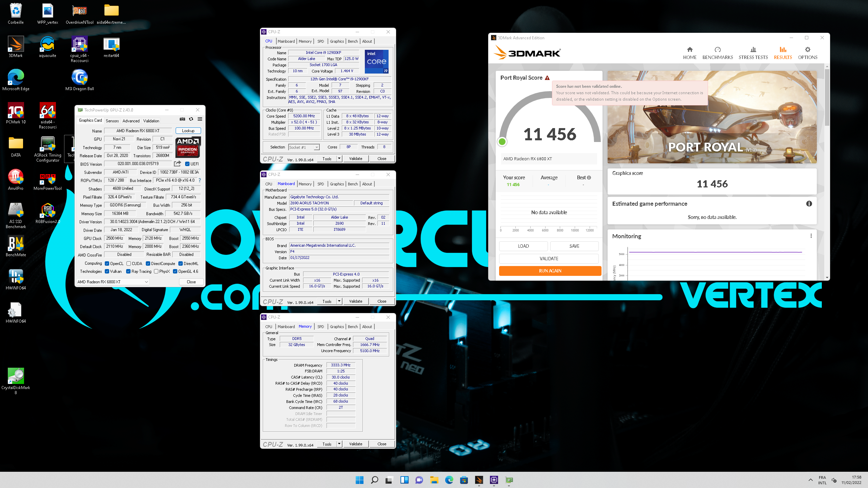The width and height of the screenshot is (868, 488).
Task: Toggle DirectCompute checkbox in GPU-Z
Action: click(148, 264)
